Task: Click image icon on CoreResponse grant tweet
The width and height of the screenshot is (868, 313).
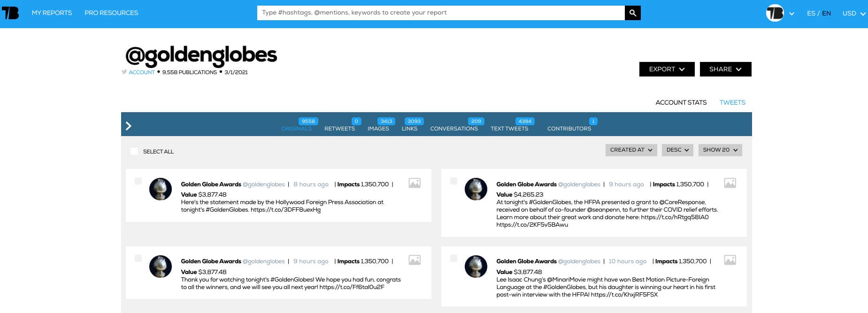Action: (730, 183)
